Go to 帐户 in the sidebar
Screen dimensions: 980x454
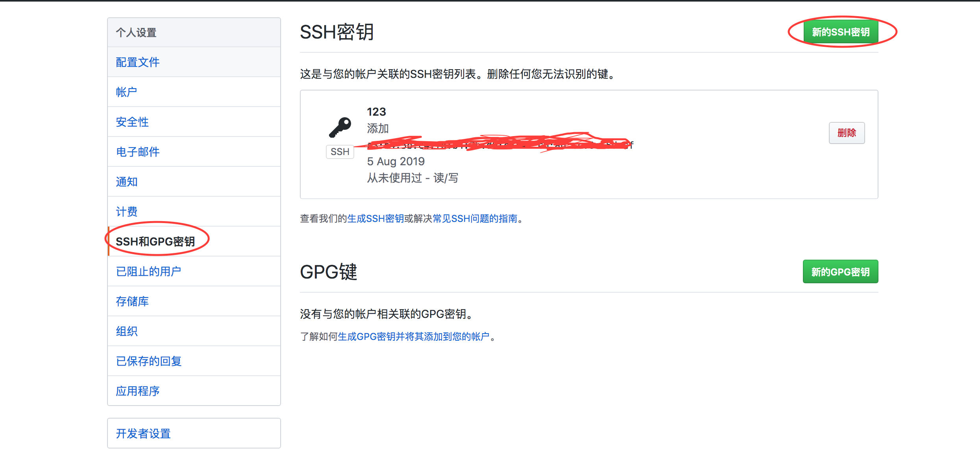click(126, 92)
